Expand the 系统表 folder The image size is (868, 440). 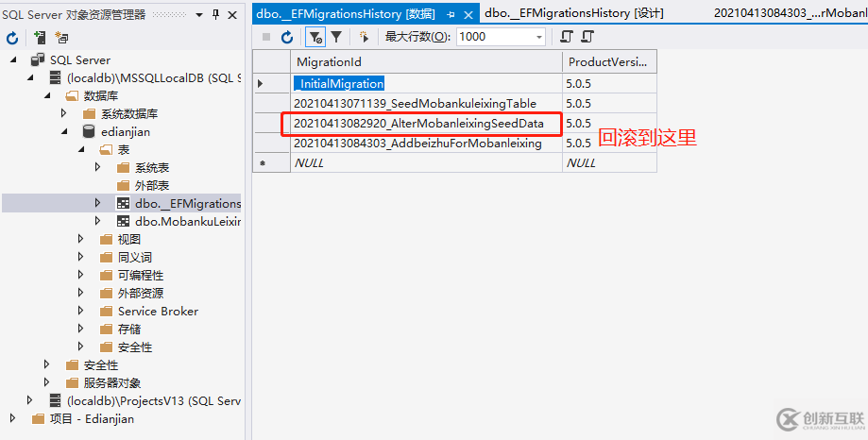tap(98, 167)
